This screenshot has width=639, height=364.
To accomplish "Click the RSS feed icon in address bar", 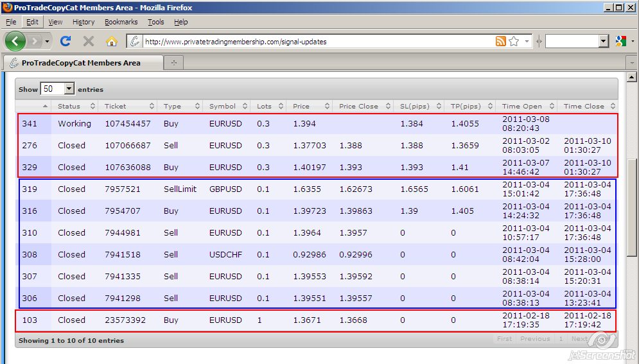I will pos(501,41).
